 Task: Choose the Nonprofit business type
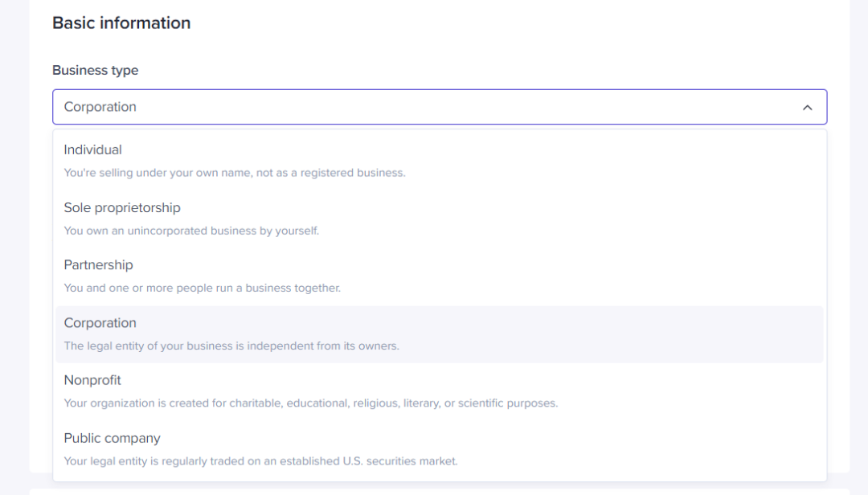coord(92,380)
